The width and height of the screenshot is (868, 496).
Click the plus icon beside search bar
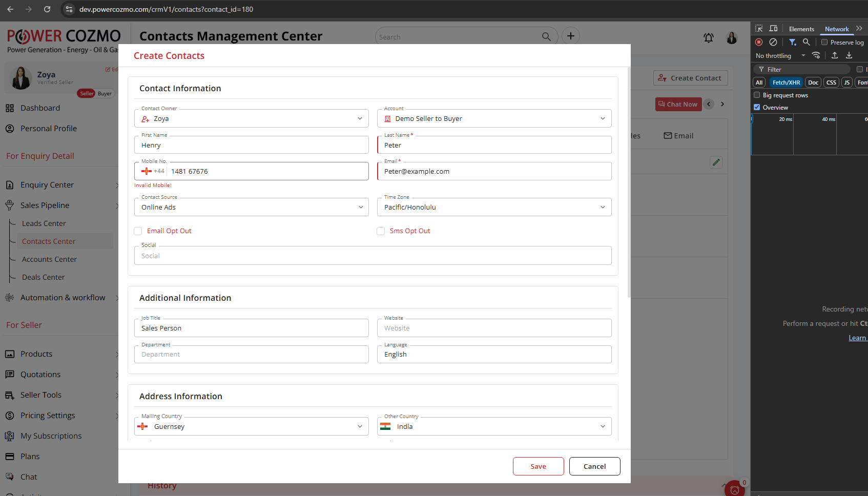click(x=571, y=36)
